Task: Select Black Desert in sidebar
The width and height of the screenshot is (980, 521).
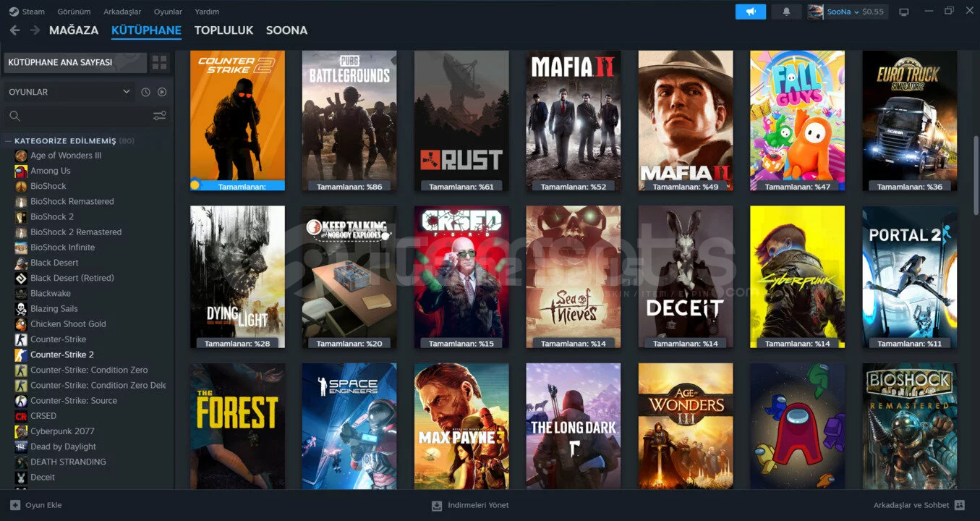Action: coord(54,263)
